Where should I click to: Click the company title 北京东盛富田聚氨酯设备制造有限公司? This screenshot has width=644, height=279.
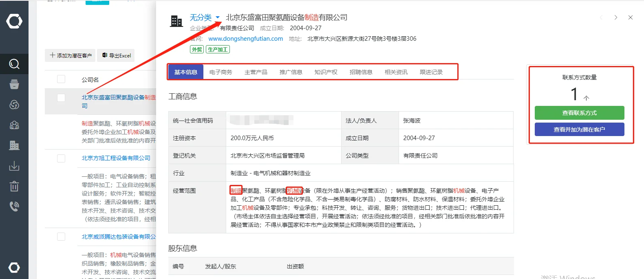(287, 18)
